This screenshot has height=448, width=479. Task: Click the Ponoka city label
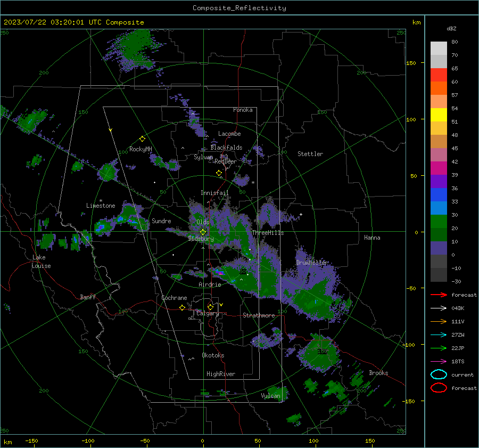(x=243, y=110)
